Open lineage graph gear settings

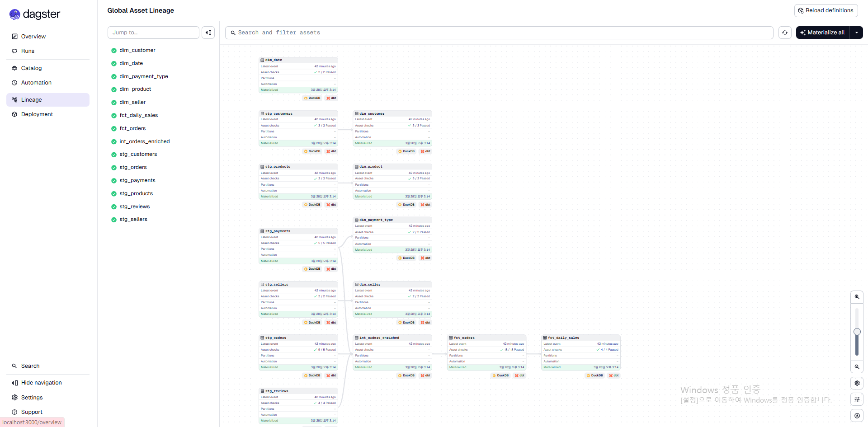point(857,383)
